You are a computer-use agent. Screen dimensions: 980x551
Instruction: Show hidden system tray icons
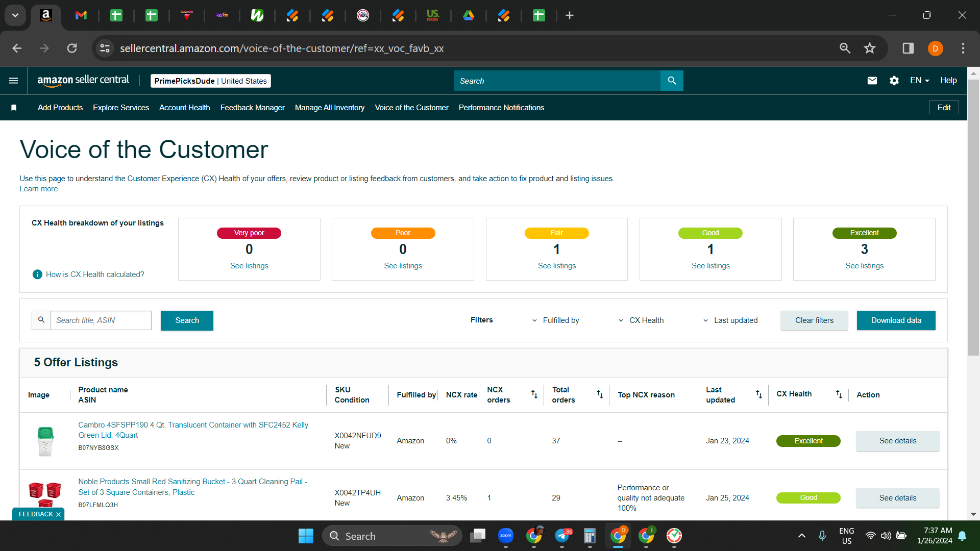coord(802,536)
